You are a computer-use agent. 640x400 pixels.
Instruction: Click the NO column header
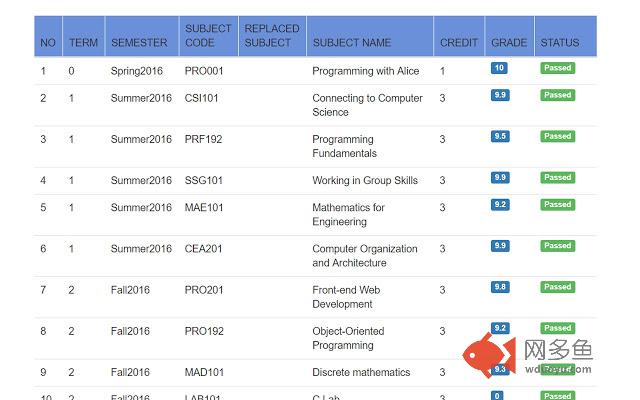48,36
